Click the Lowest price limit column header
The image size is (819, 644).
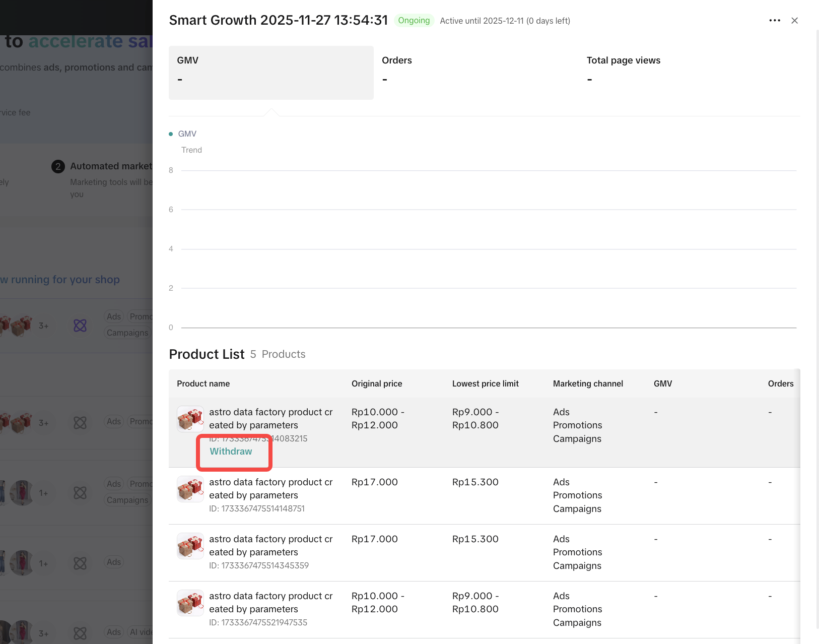485,384
